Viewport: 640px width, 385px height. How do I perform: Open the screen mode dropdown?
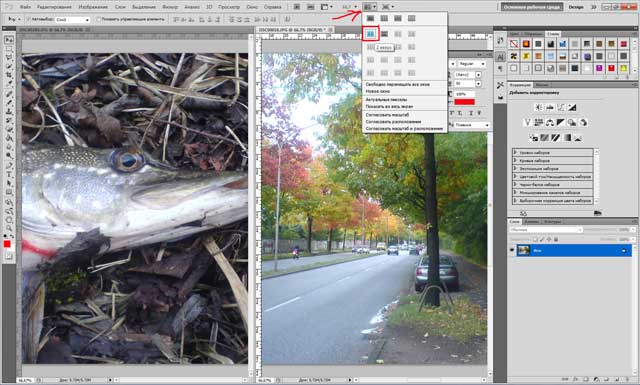[x=388, y=7]
